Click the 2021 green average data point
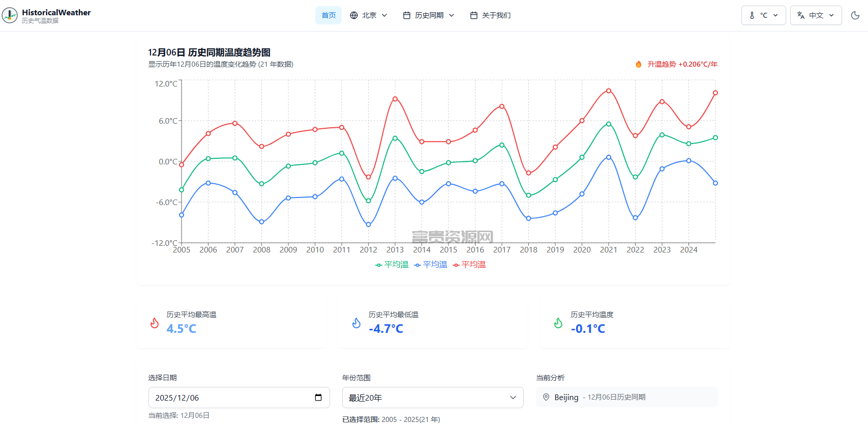 (609, 124)
